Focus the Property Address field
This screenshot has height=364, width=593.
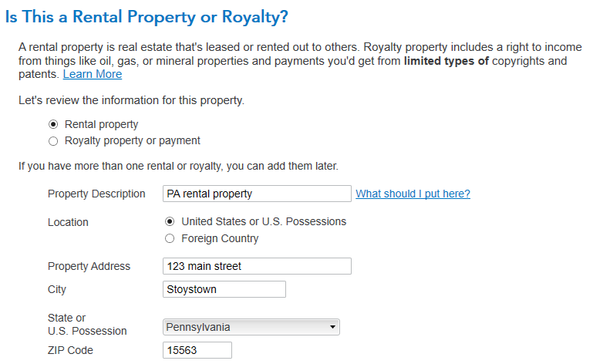click(x=257, y=266)
